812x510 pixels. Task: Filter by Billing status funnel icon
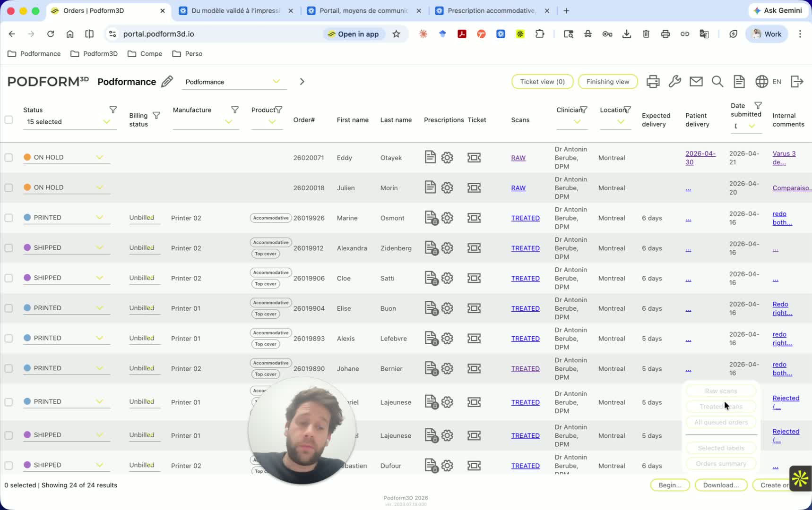[156, 115]
